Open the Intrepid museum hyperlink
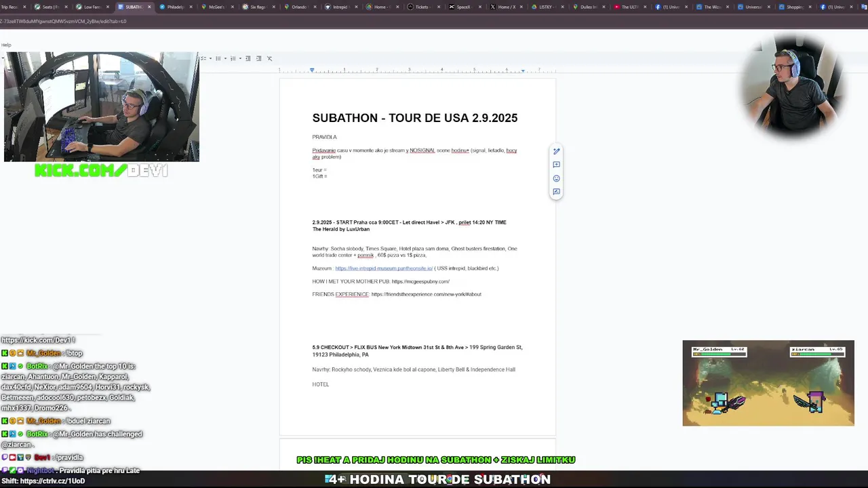This screenshot has height=488, width=868. (x=384, y=268)
